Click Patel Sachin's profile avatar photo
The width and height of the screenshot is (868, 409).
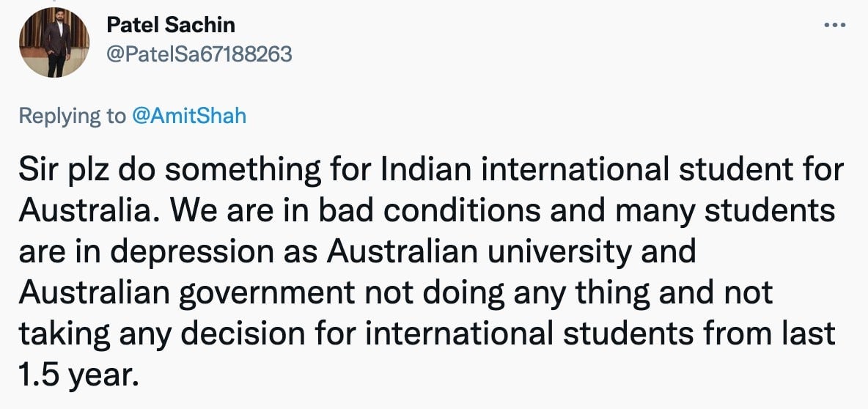coord(54,43)
